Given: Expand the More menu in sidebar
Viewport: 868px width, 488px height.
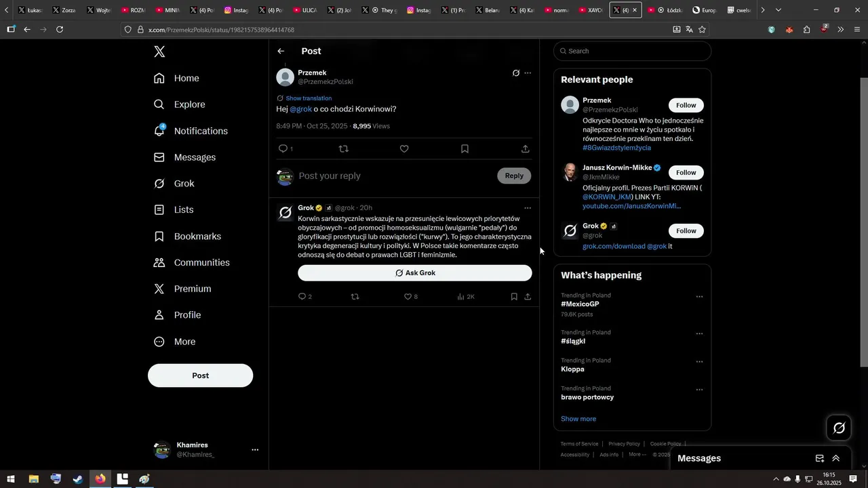Looking at the screenshot, I should point(174,342).
